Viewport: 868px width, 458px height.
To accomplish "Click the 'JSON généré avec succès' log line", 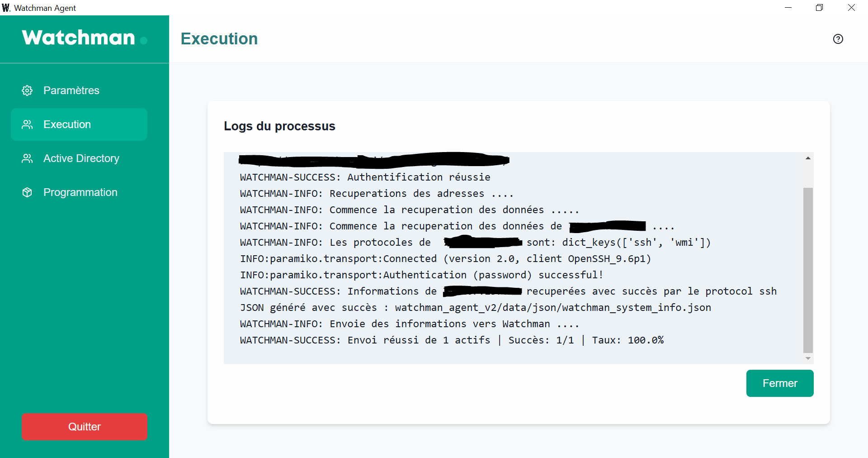I will point(476,308).
